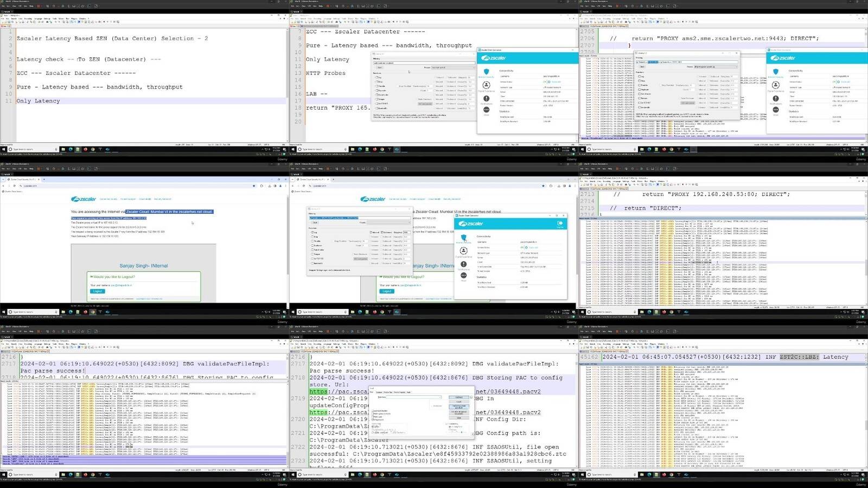868x488 pixels.
Task: Click Zscaler logo in browser-only page frame
Action: (x=84, y=199)
